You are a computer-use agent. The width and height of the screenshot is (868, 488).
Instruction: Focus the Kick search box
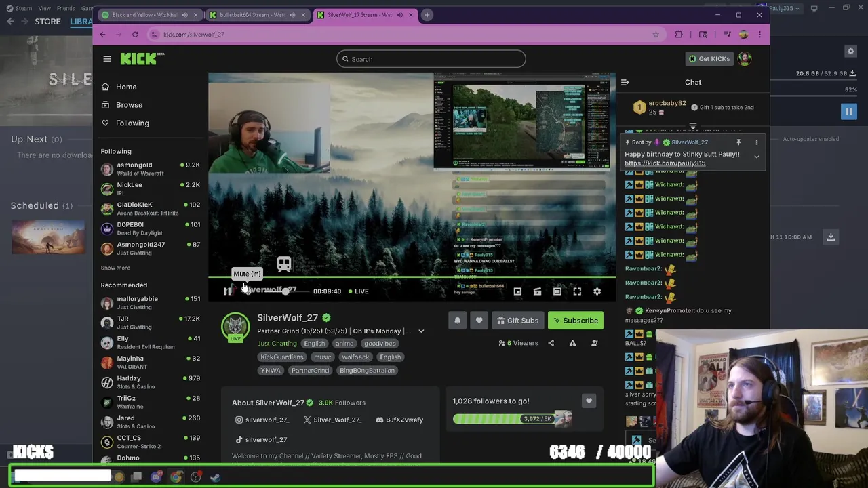[x=431, y=59]
